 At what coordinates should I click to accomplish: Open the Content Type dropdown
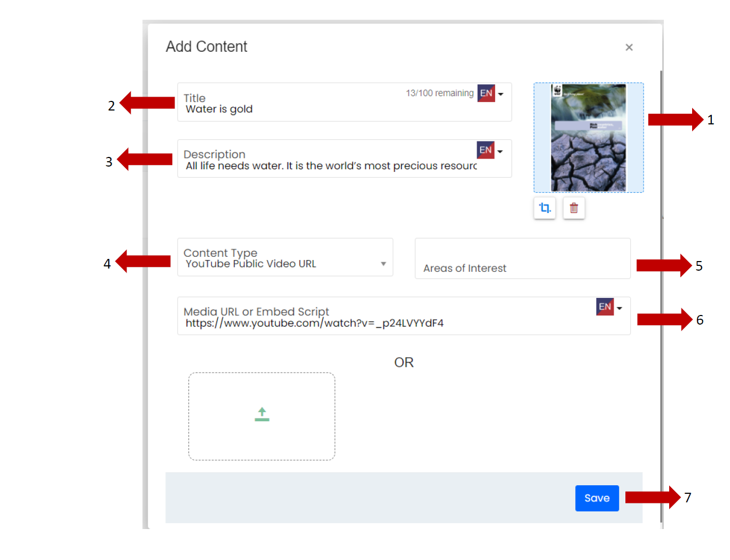[x=285, y=258]
